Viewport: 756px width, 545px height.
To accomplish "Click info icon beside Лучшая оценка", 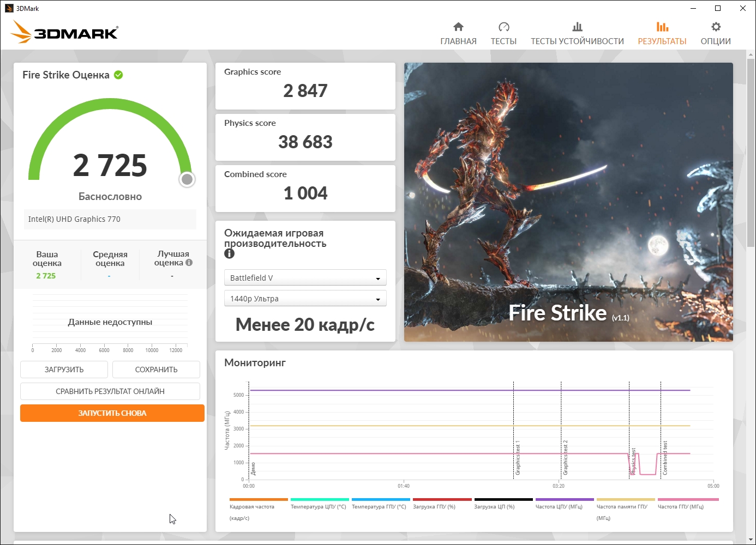I will (189, 263).
